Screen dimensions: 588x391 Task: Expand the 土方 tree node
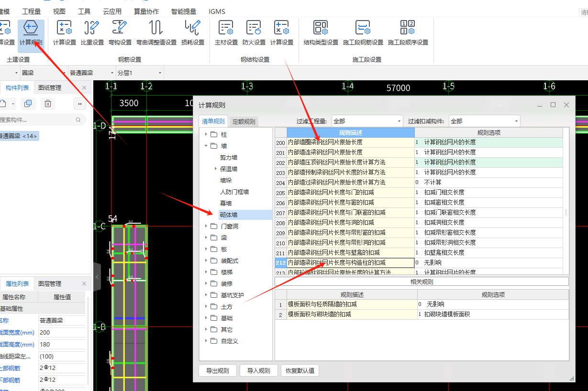206,306
